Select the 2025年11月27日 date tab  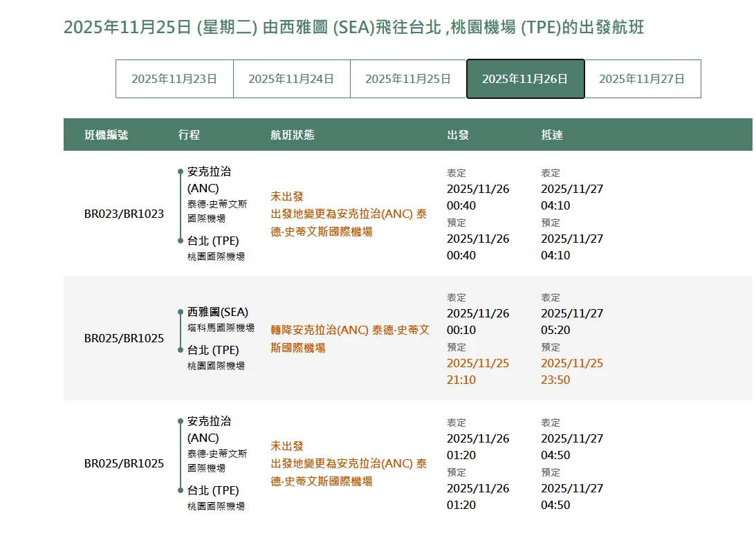[642, 79]
